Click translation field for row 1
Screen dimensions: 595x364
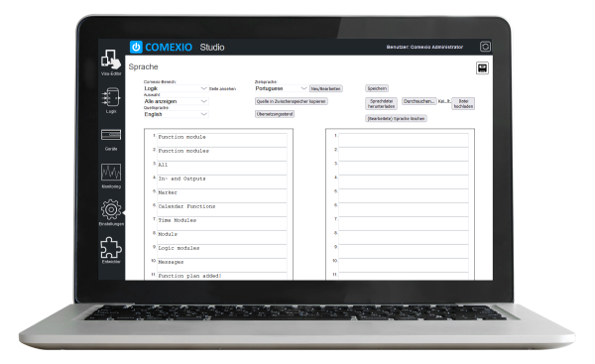(404, 140)
